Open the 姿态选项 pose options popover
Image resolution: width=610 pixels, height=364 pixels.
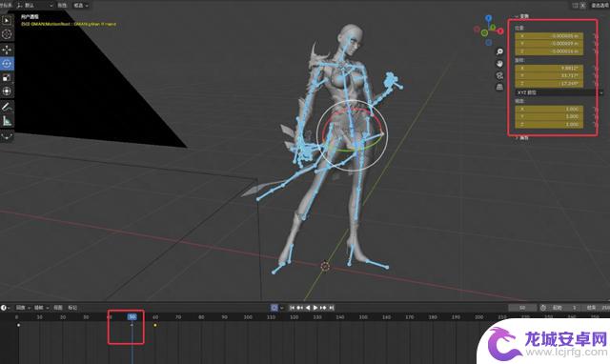pos(600,5)
